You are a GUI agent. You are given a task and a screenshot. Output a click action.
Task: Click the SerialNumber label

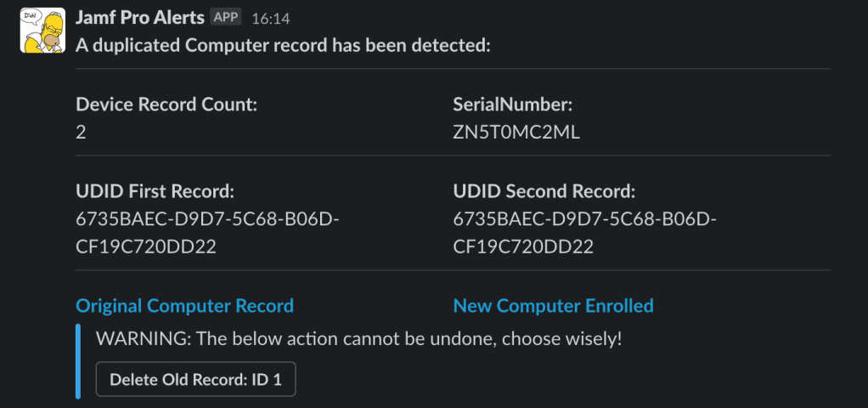513,105
